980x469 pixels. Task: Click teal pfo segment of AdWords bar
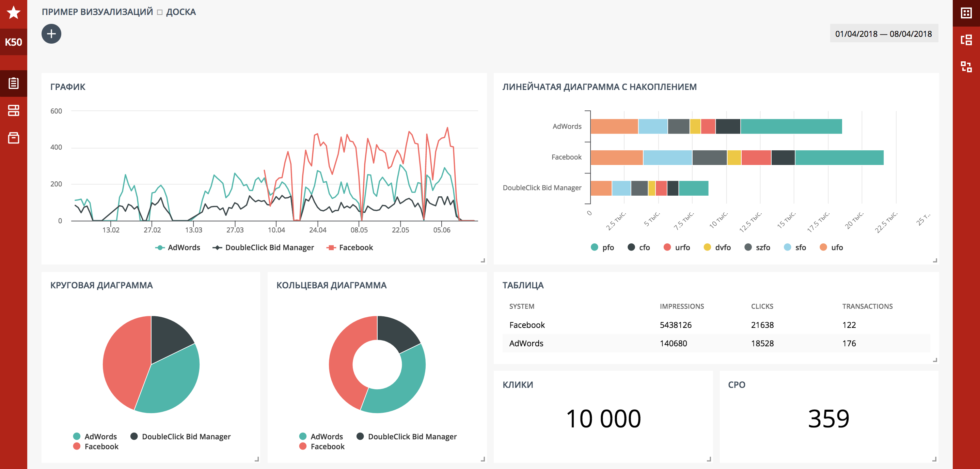click(791, 126)
